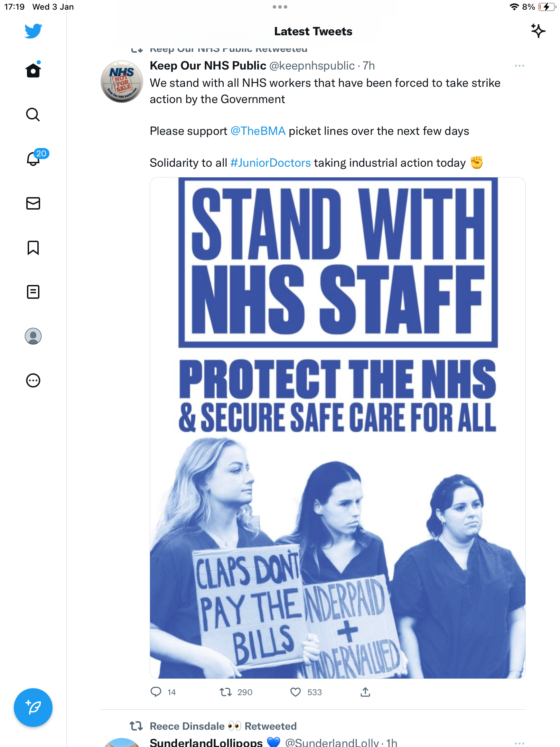Screen dimensions: 560x747
Task: Switch timeline view using the sparkle icon
Action: 538,31
